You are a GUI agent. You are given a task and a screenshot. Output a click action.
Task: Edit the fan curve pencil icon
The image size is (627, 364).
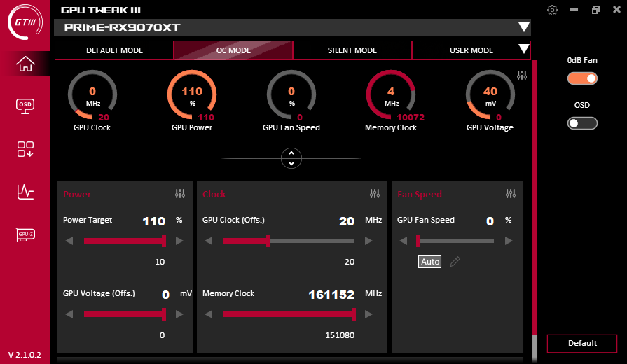tap(455, 262)
